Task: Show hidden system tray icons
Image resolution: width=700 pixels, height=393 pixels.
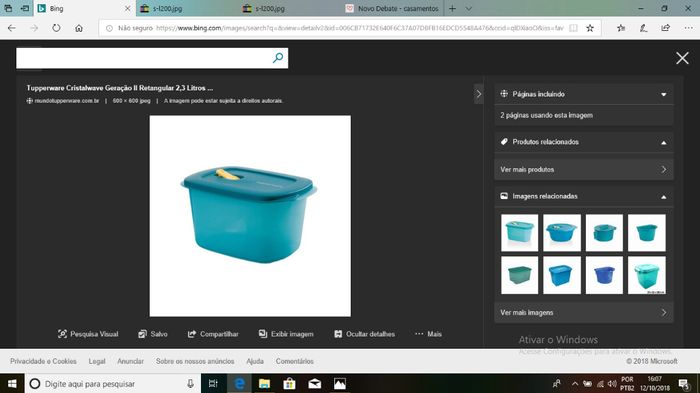Action: point(575,384)
